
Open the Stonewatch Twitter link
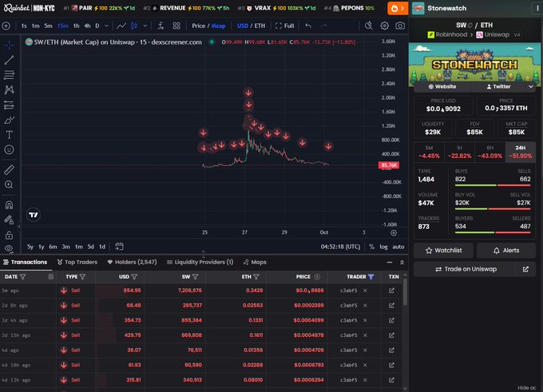pyautogui.click(x=498, y=86)
